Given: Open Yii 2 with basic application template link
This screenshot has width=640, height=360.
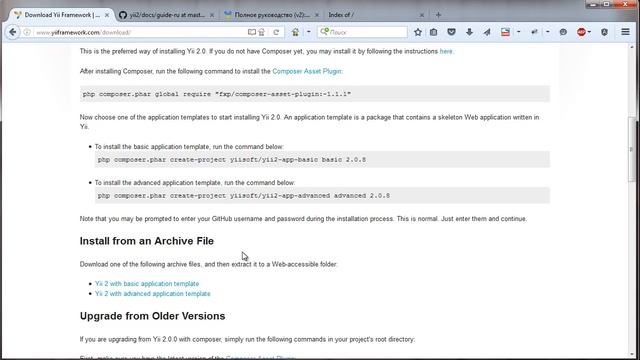Looking at the screenshot, I should pos(147,283).
